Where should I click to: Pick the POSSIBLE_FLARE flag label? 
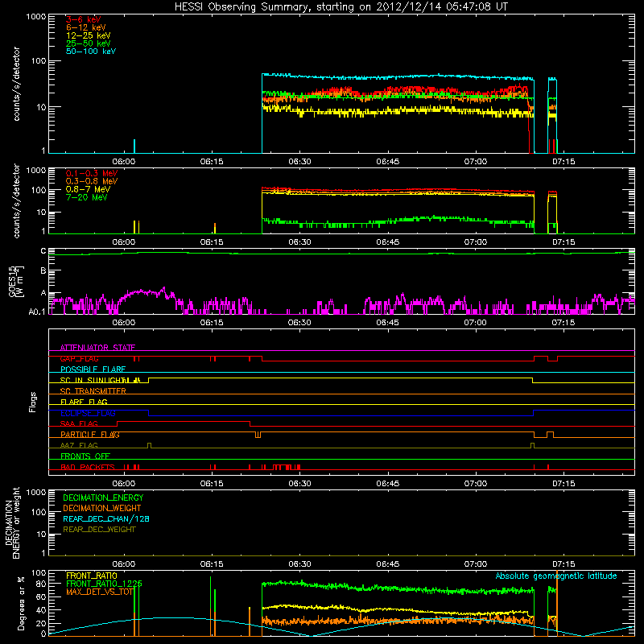93,369
